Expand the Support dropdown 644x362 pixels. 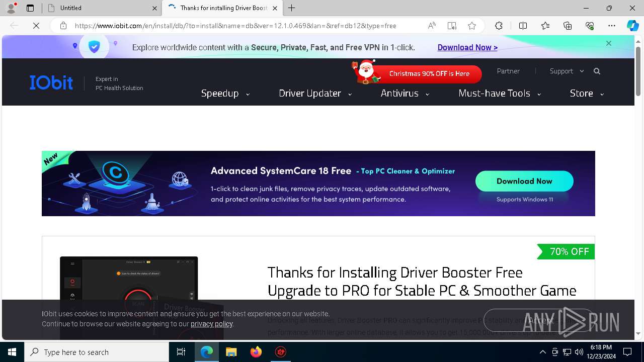click(567, 71)
